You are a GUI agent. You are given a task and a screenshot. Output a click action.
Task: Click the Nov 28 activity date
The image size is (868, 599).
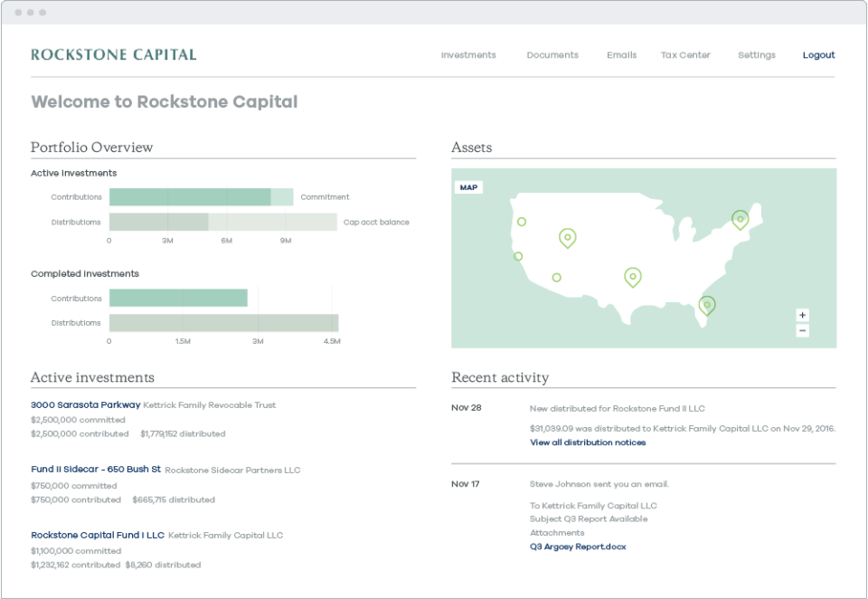point(467,408)
